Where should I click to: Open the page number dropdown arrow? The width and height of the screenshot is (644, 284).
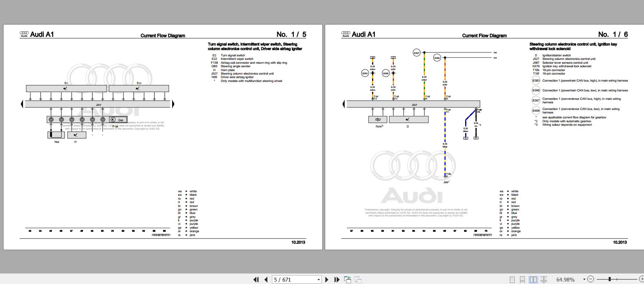tap(318, 279)
